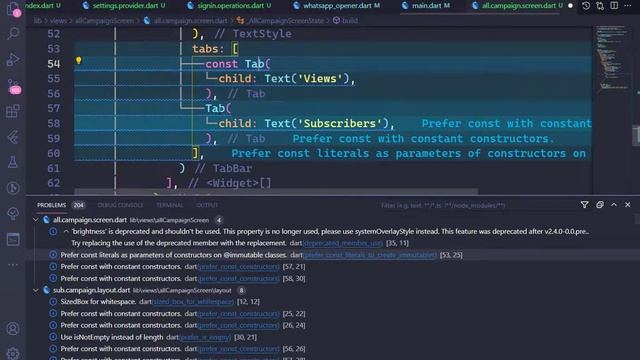The image size is (640, 360).
Task: Open the TERMINAL panel tab
Action: click(x=169, y=205)
